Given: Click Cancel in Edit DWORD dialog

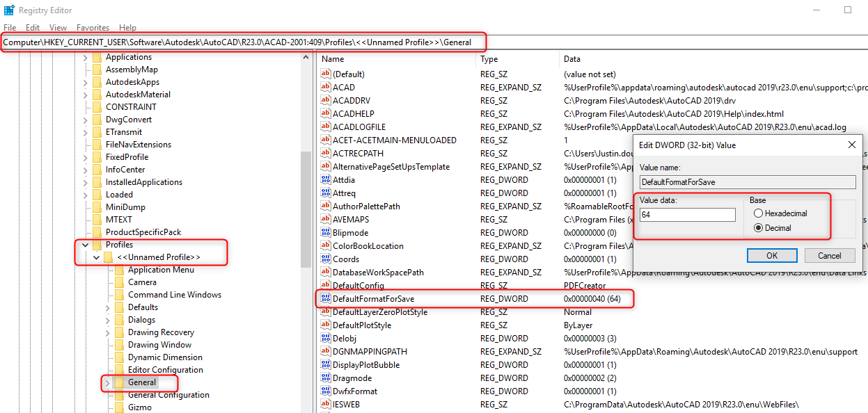Looking at the screenshot, I should (x=830, y=255).
